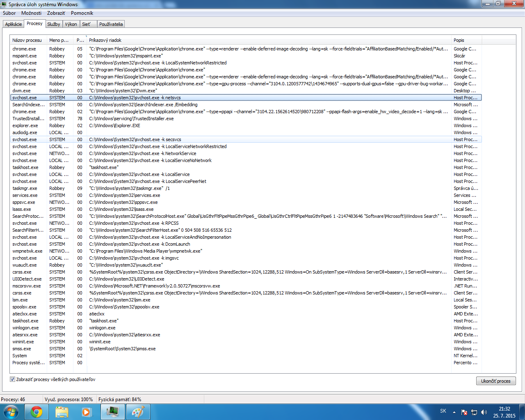Select the services.exe process row
525x420 pixels.
(246, 195)
